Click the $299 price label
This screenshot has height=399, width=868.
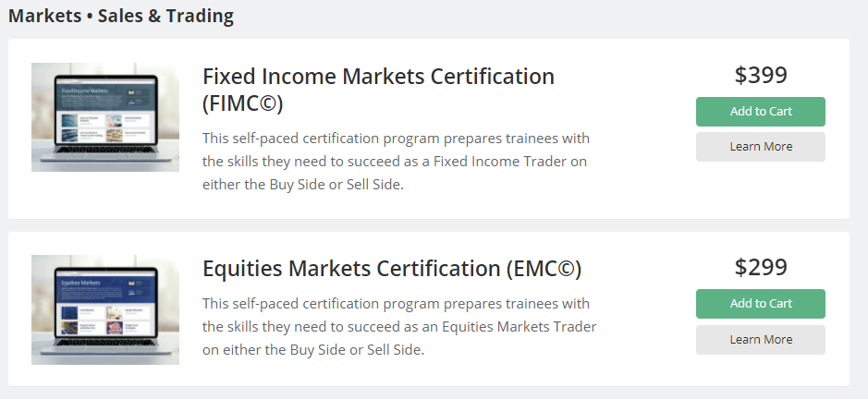pos(761,267)
